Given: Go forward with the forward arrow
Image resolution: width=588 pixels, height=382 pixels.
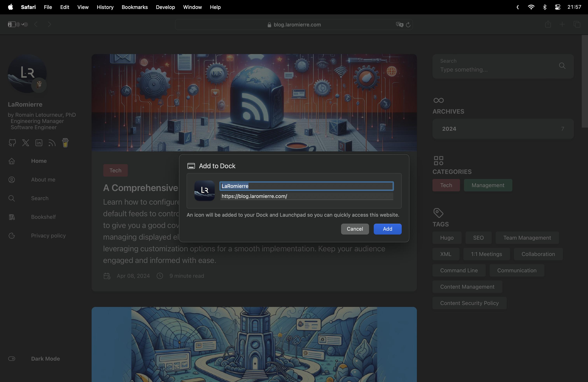Looking at the screenshot, I should point(49,24).
